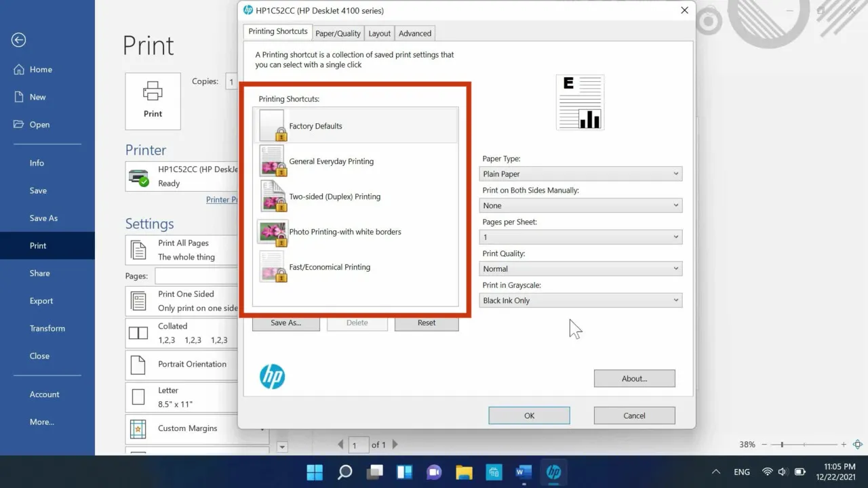This screenshot has width=868, height=488.
Task: Pick the Photo Printing-with white borders shortcut
Action: [345, 232]
